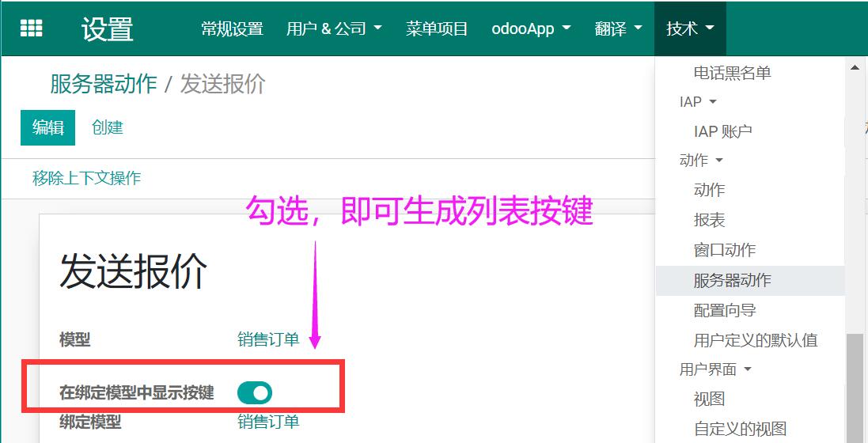Open the 销售订单 link beside 模型
The image size is (868, 443).
point(268,339)
